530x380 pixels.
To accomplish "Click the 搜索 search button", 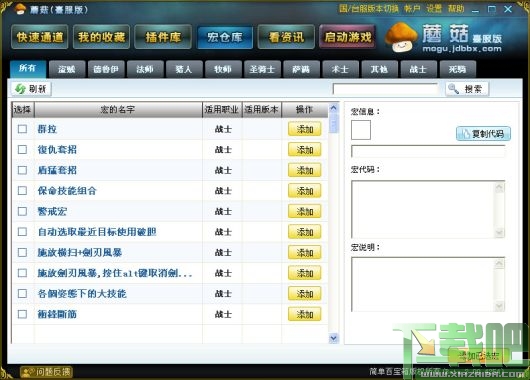I will coord(467,89).
